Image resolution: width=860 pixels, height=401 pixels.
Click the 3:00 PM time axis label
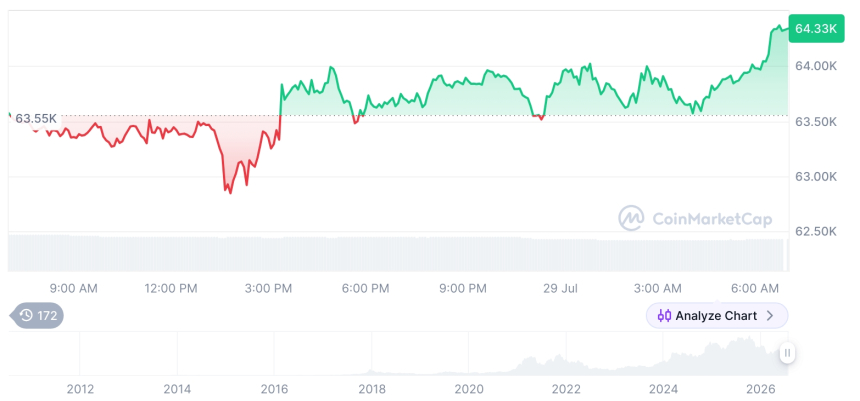(268, 288)
